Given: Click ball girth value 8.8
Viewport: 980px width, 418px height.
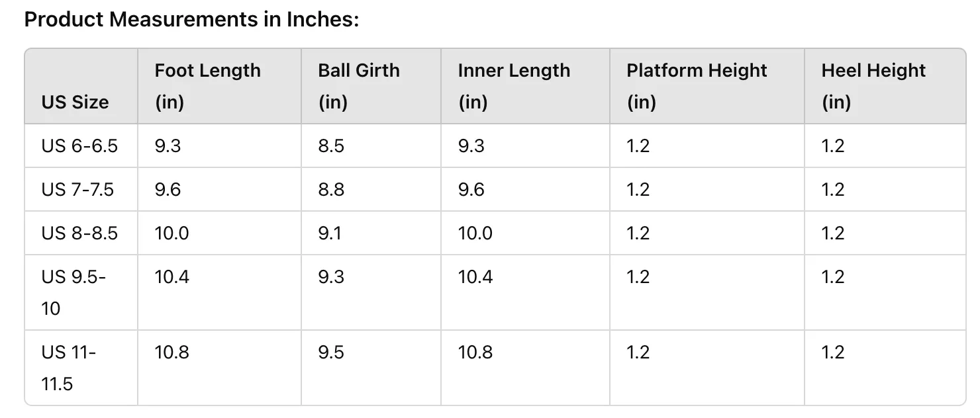Looking at the screenshot, I should [x=331, y=190].
